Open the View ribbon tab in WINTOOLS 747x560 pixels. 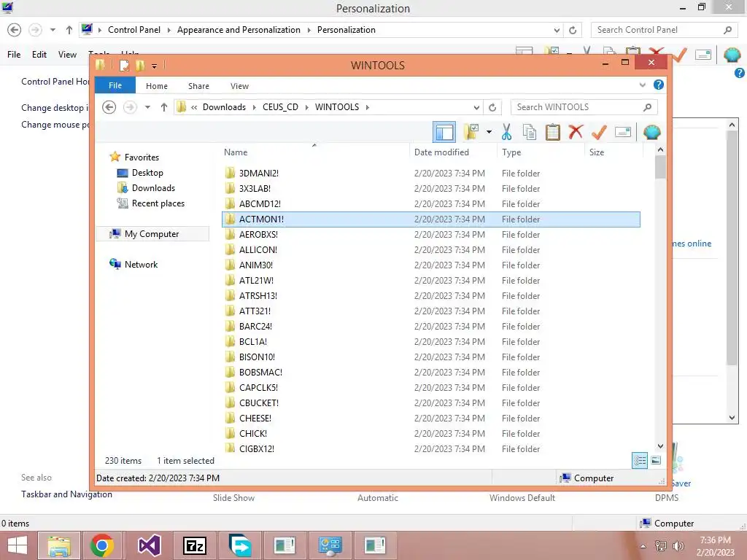(239, 86)
